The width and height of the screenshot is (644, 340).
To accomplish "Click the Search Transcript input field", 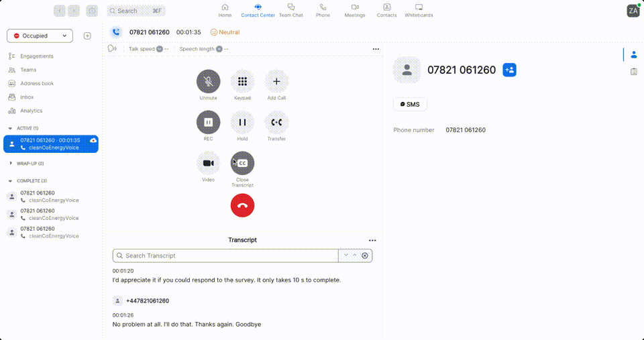I will (x=228, y=256).
